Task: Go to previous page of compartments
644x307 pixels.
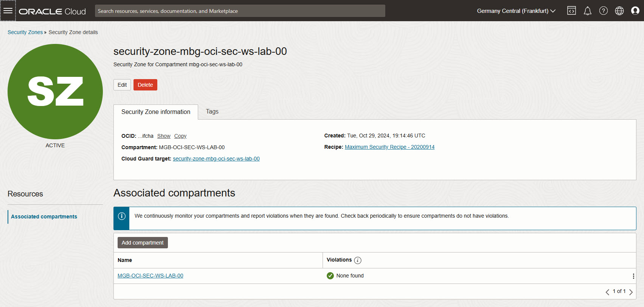Action: tap(607, 292)
